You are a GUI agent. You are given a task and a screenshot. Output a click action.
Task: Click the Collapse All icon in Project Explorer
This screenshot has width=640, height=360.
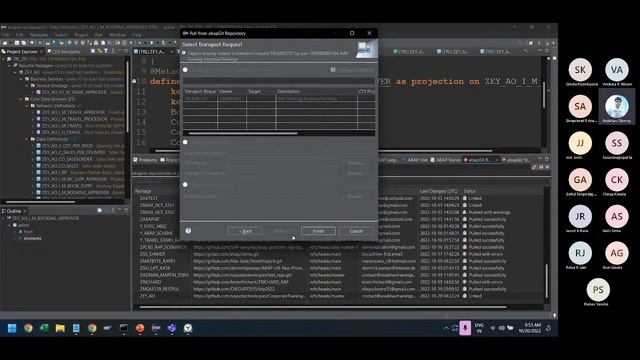pyautogui.click(x=93, y=51)
